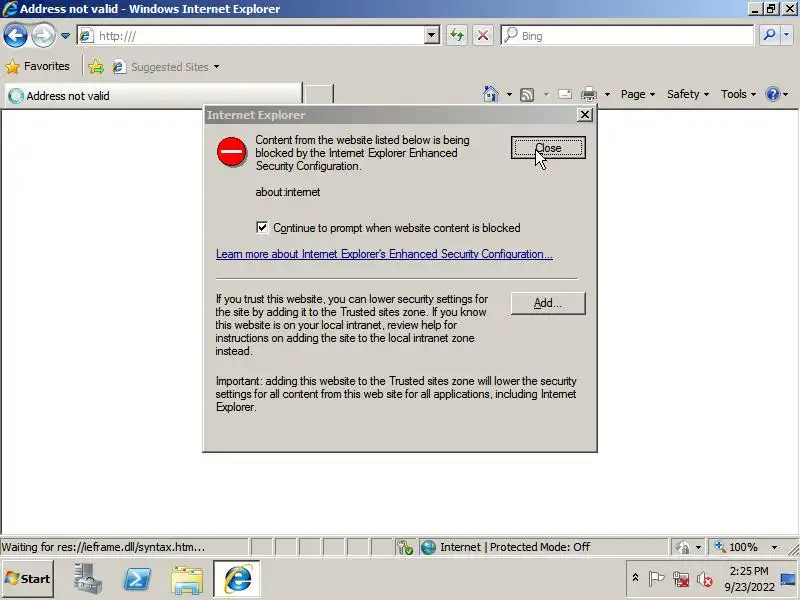Click the red blocked-content warning icon

(231, 152)
